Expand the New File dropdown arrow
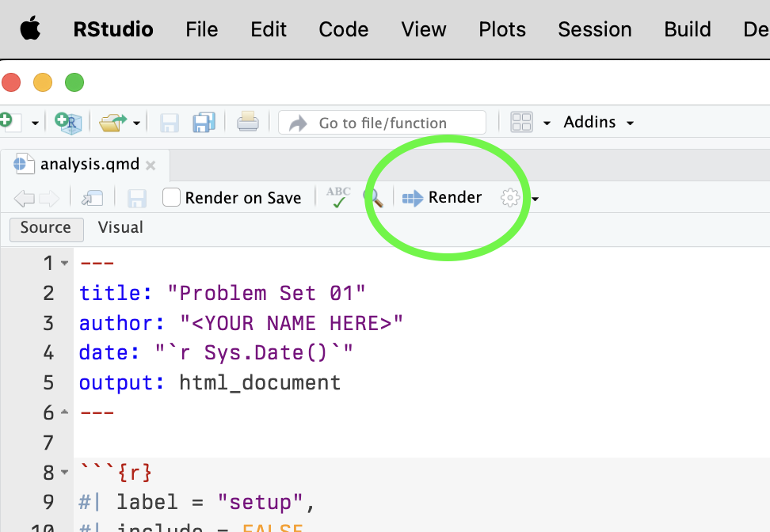The height and width of the screenshot is (532, 770). pos(35,123)
